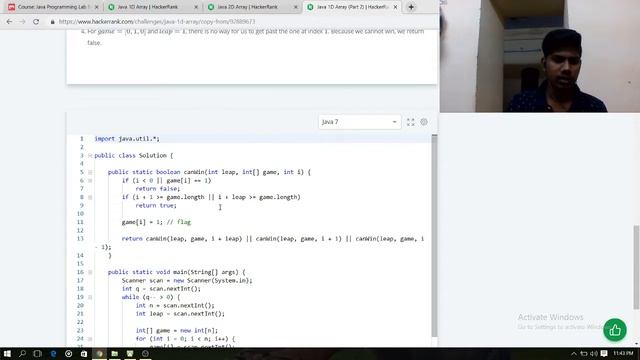Screen dimensions: 640x360
Task: Toggle the code editor fullscreen icon
Action: 411,122
